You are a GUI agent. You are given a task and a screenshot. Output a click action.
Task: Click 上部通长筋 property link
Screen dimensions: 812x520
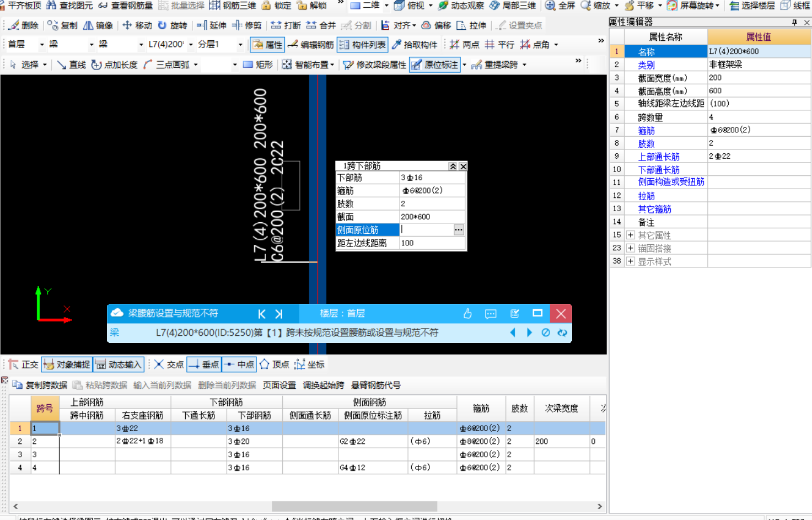659,157
